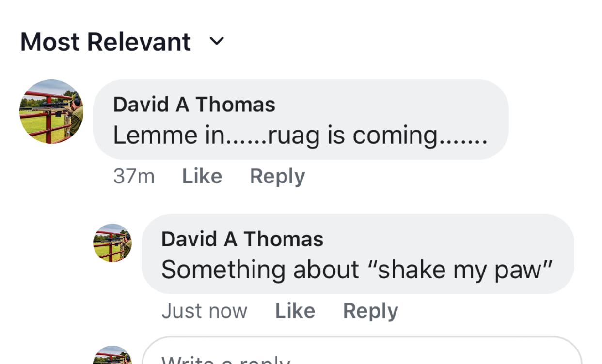The width and height of the screenshot is (602, 364).
Task: Open the "Just now" timestamp link
Action: coord(204,311)
